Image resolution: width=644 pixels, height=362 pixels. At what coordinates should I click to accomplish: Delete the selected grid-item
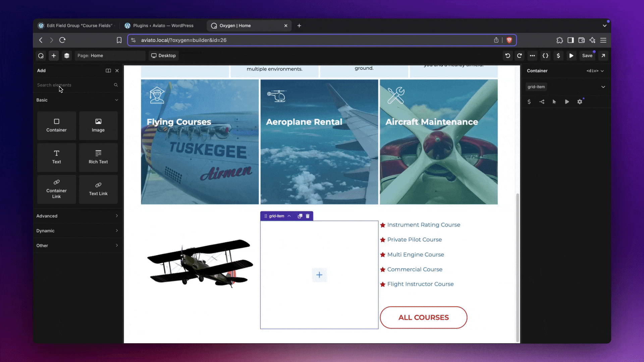click(308, 216)
